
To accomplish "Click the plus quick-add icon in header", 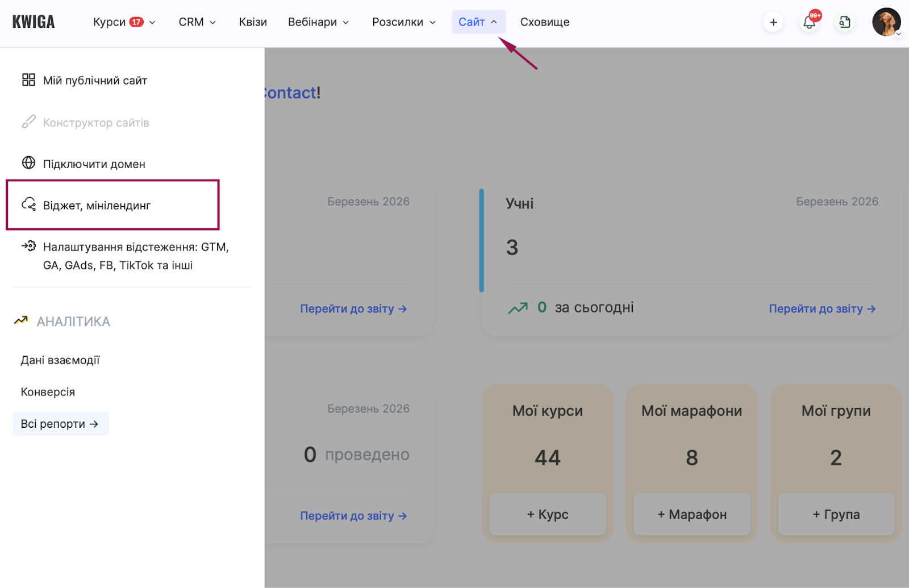I will pos(773,22).
